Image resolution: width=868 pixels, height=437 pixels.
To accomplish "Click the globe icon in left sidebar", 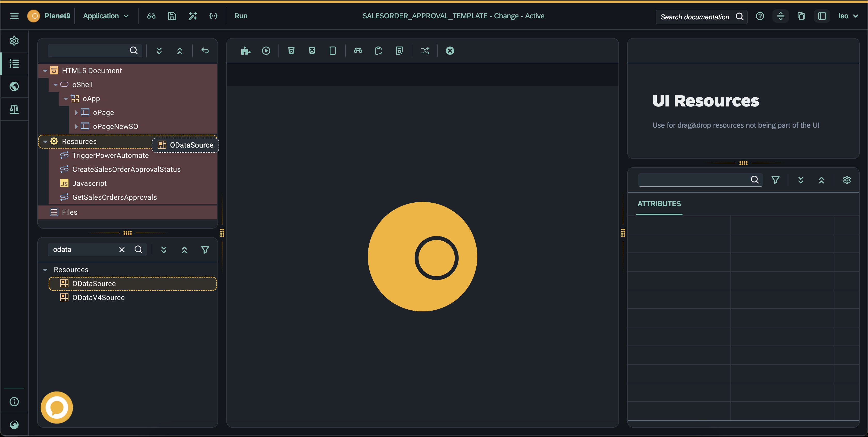I will (14, 86).
